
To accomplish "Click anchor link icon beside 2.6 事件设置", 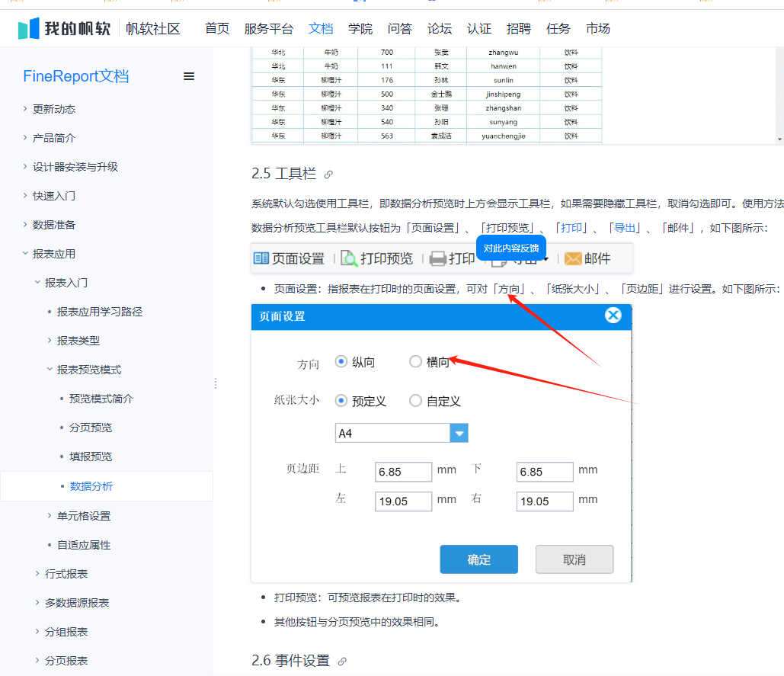I will tap(342, 662).
